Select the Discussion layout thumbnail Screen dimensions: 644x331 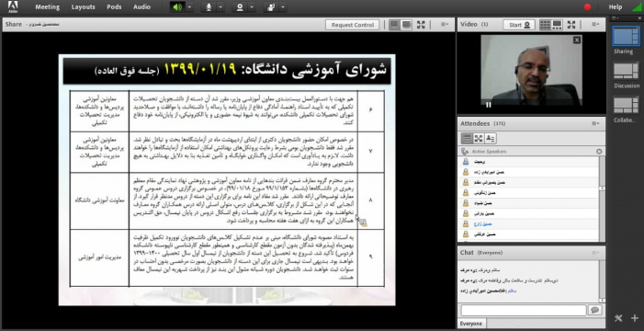point(627,70)
